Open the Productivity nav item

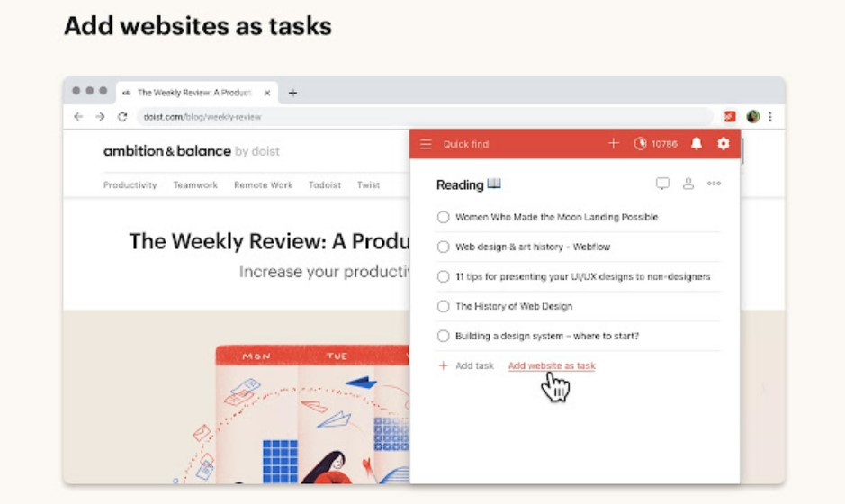pyautogui.click(x=130, y=184)
